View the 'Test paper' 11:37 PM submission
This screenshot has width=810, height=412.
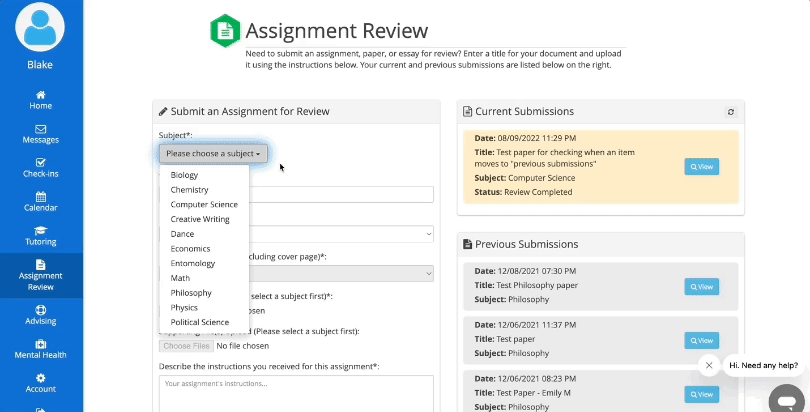click(702, 340)
